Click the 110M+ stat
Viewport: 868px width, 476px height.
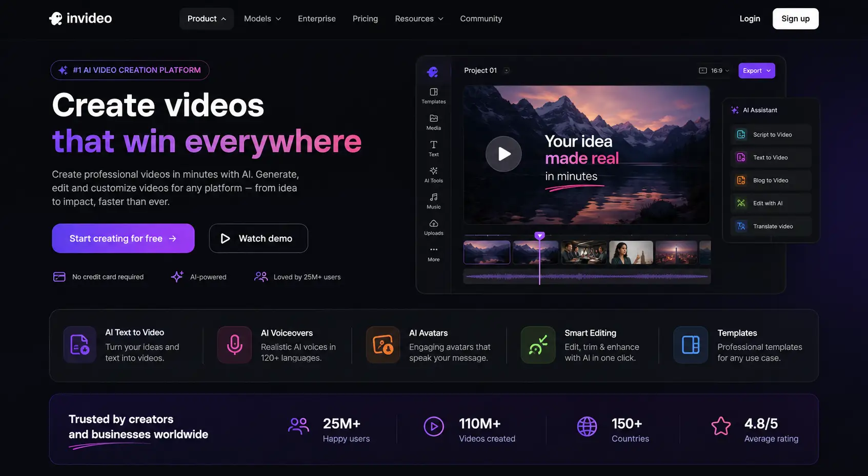480,424
